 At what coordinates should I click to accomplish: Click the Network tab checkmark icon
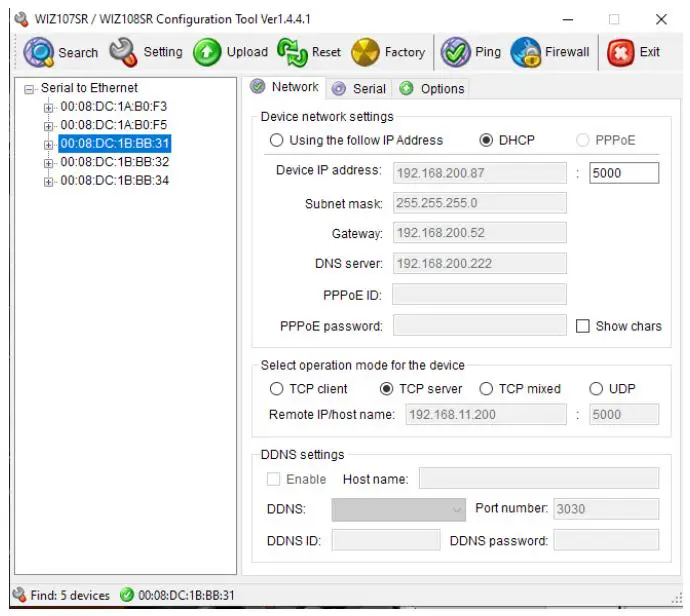tap(257, 86)
